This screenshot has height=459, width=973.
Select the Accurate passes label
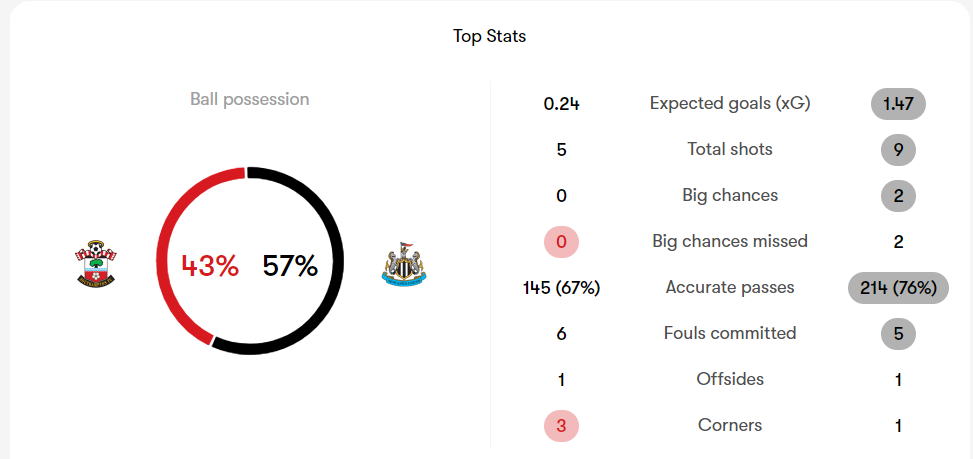coord(730,287)
